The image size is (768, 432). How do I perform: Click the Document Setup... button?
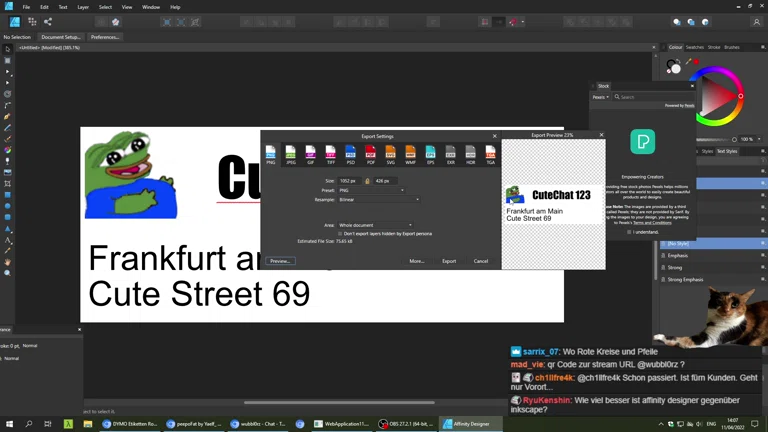pyautogui.click(x=61, y=37)
